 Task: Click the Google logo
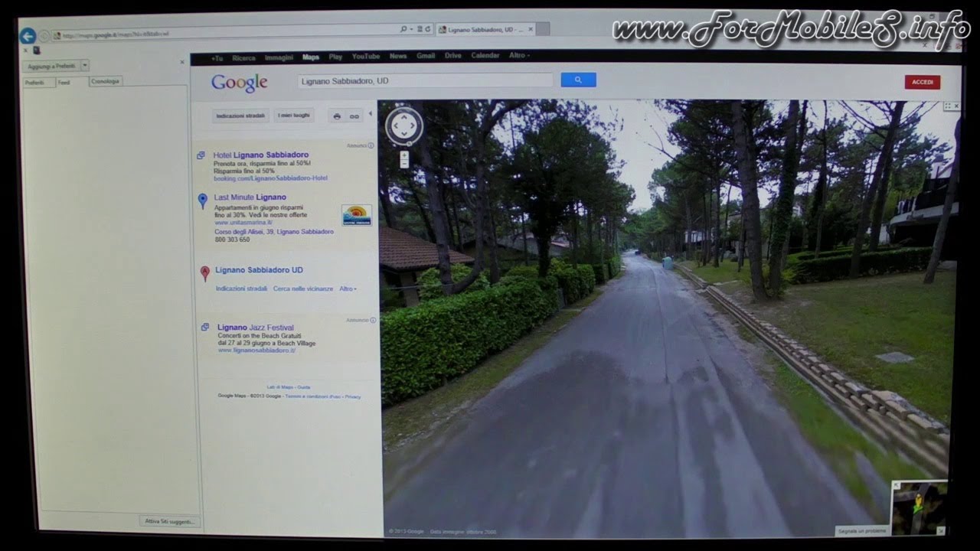click(x=240, y=83)
